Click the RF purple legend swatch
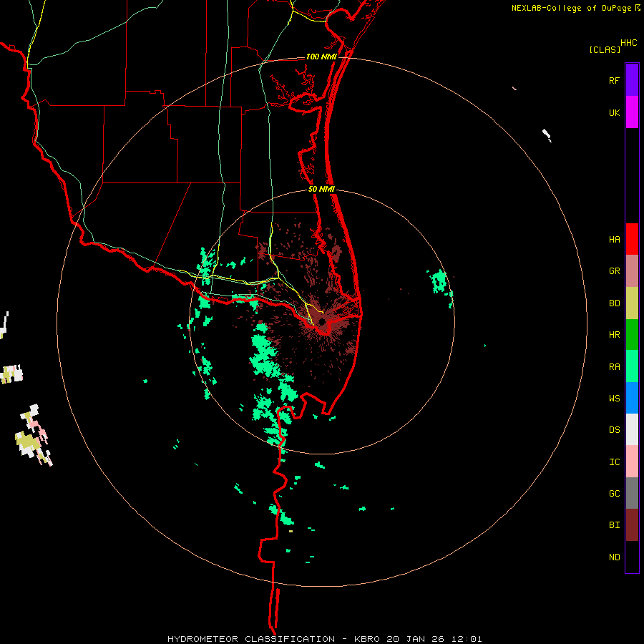Viewport: 644px width, 644px height. (x=632, y=79)
